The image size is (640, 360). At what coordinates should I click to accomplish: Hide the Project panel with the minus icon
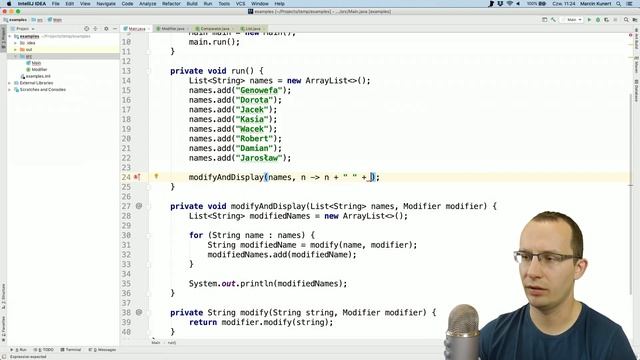pyautogui.click(x=115, y=29)
